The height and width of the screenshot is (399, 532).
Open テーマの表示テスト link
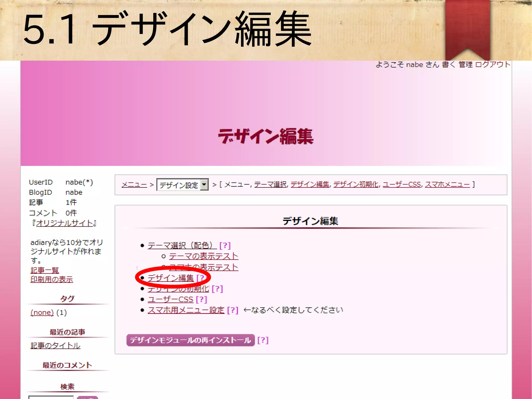click(x=204, y=256)
